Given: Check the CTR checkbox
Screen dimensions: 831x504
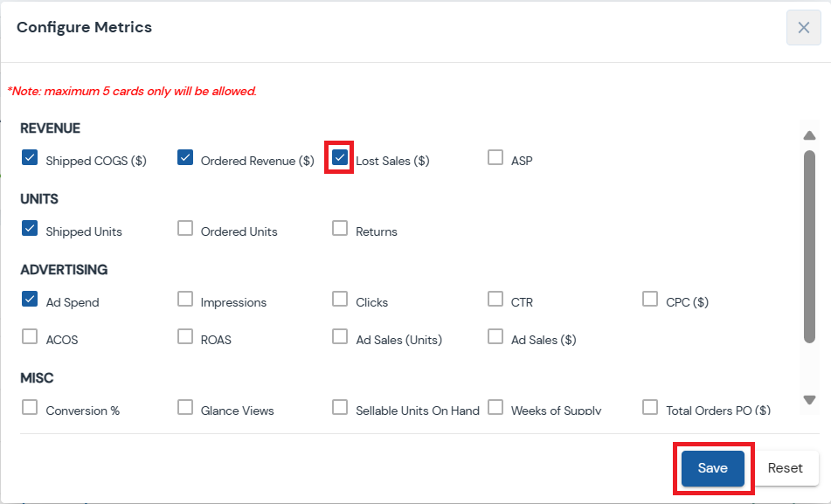Looking at the screenshot, I should [495, 300].
